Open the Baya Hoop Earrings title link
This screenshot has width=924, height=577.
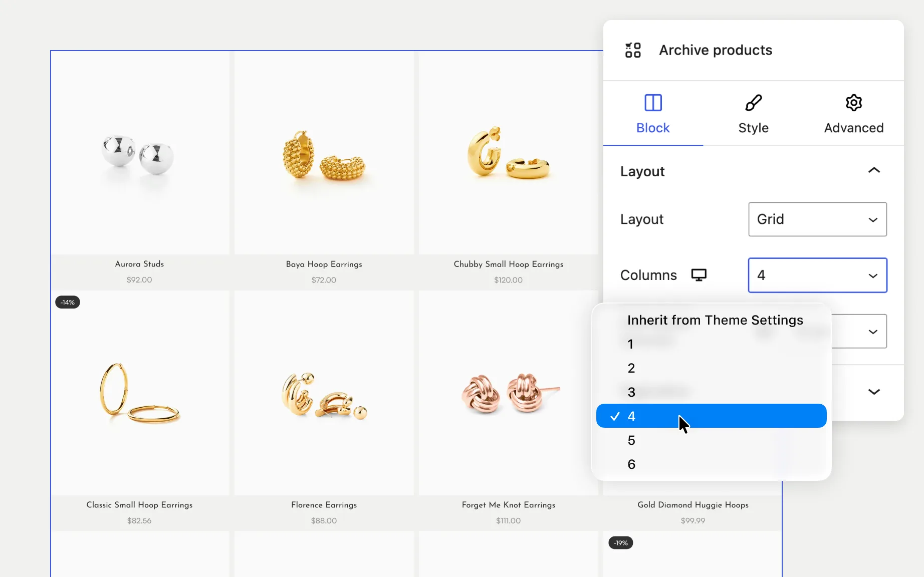pos(324,264)
